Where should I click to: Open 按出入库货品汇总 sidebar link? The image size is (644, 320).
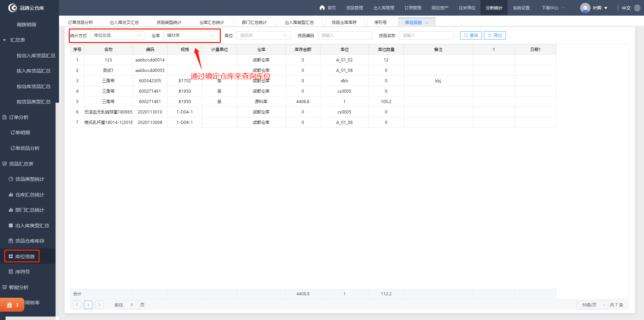pos(36,56)
